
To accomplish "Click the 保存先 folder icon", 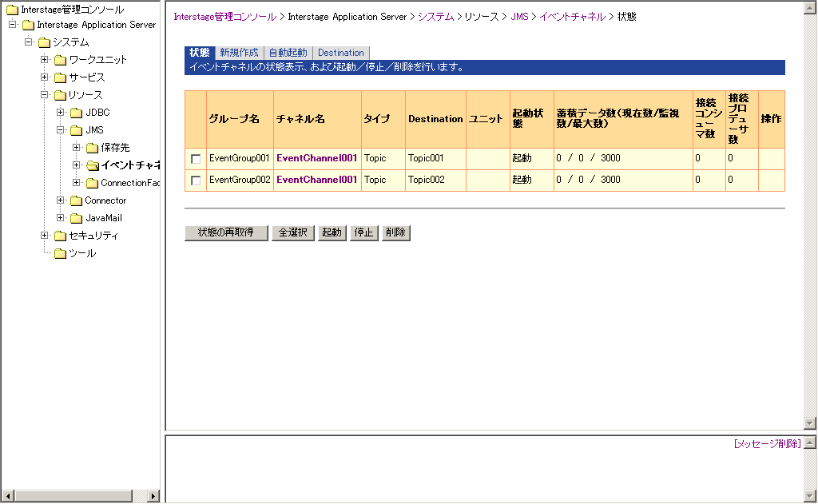I will [x=93, y=149].
